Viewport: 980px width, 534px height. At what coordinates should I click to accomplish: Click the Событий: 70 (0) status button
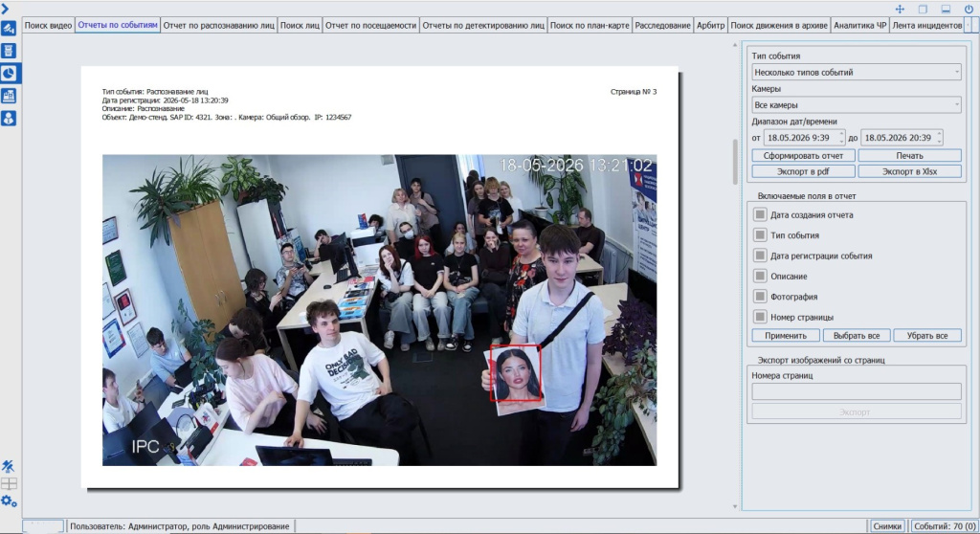coord(945,526)
